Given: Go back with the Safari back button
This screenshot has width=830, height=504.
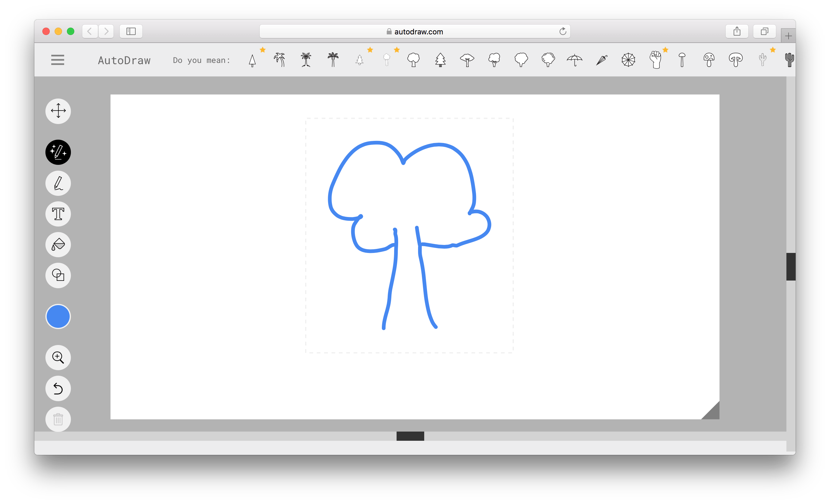Looking at the screenshot, I should pos(90,31).
